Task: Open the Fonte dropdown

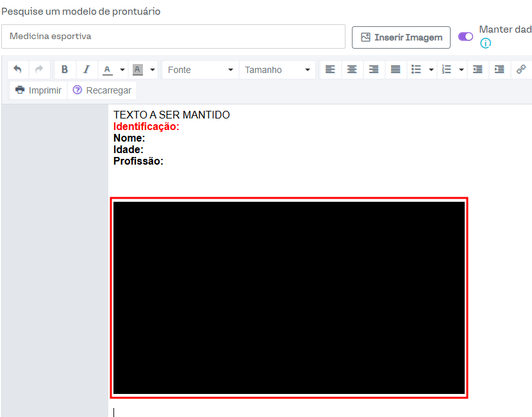Action: coord(201,70)
